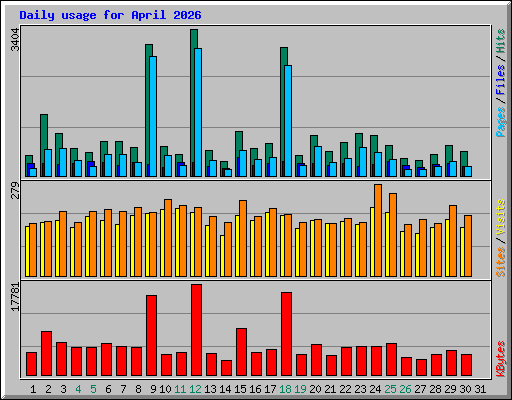Click the green day 12 label

coord(195,389)
